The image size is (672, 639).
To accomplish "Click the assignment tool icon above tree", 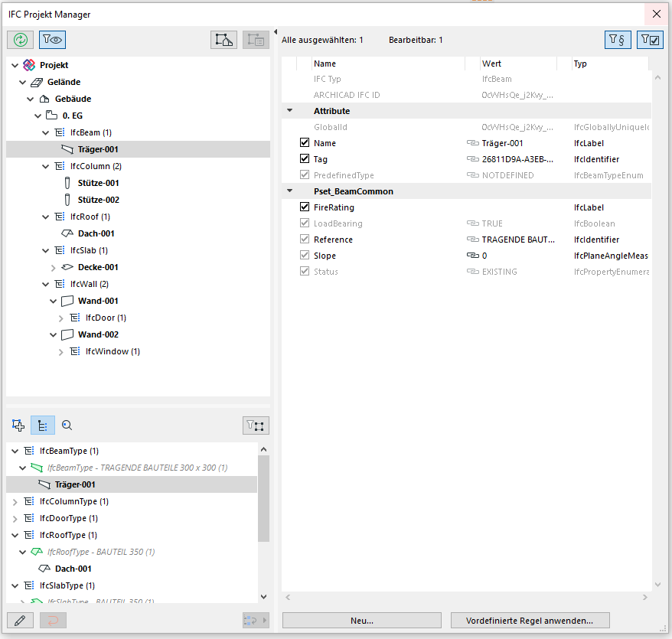I will [223, 41].
